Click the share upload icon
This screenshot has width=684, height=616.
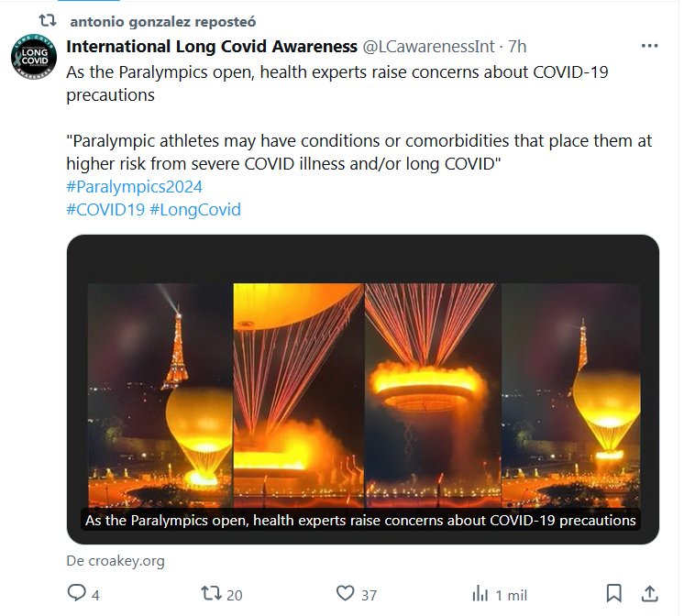pyautogui.click(x=649, y=593)
